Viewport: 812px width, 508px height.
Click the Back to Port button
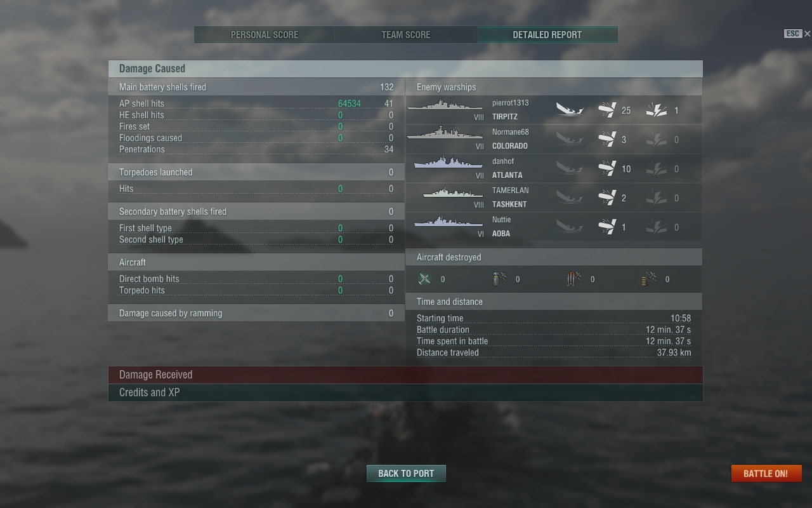click(406, 474)
